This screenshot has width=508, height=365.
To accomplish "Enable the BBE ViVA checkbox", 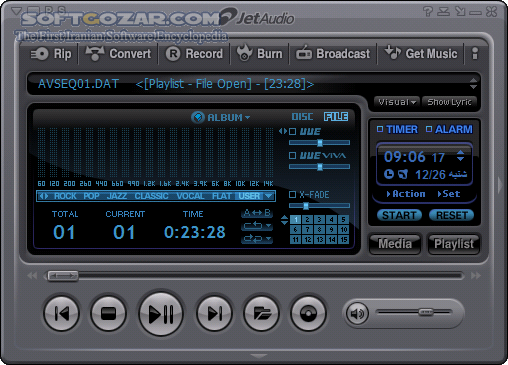I will [293, 156].
